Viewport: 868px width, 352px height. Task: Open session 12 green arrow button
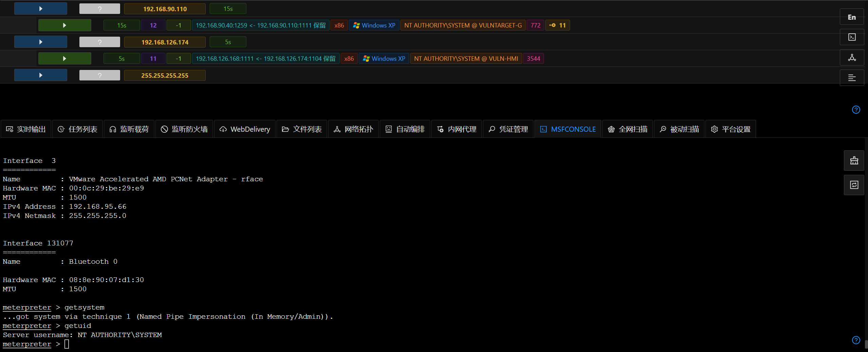[x=64, y=25]
